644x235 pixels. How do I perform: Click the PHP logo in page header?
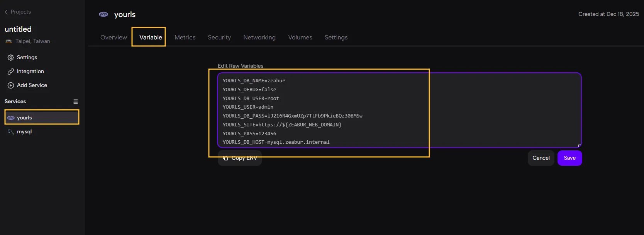pos(103,14)
